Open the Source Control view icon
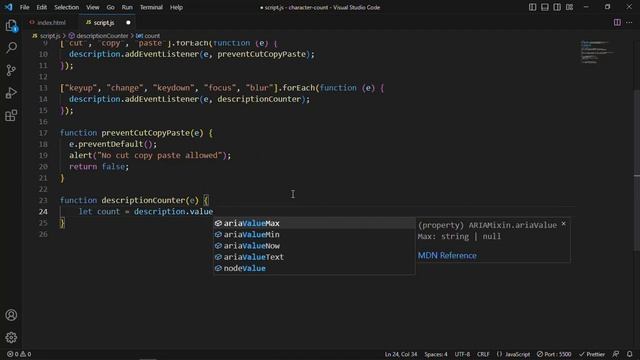 coord(11,70)
